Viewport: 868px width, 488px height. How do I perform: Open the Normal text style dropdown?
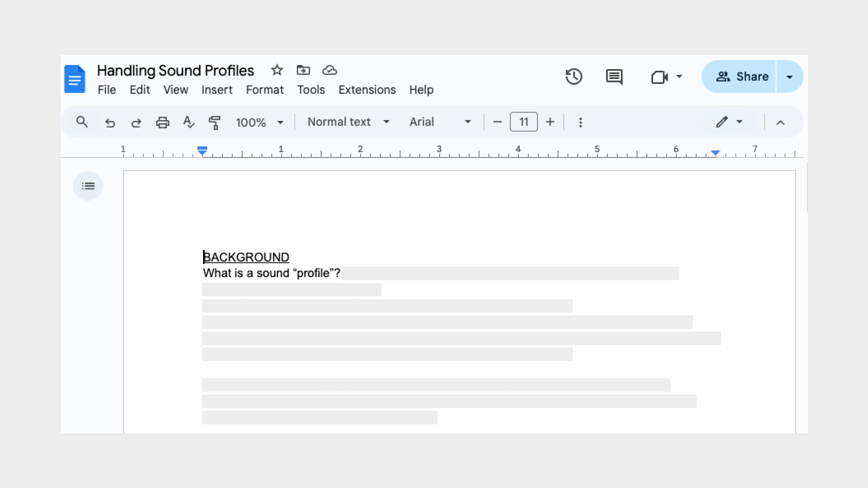pos(349,122)
